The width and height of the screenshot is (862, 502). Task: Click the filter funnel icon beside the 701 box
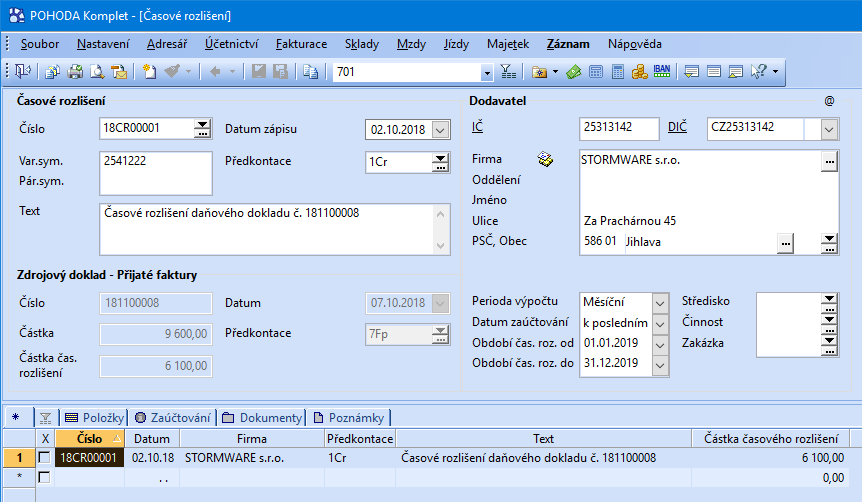pyautogui.click(x=508, y=72)
